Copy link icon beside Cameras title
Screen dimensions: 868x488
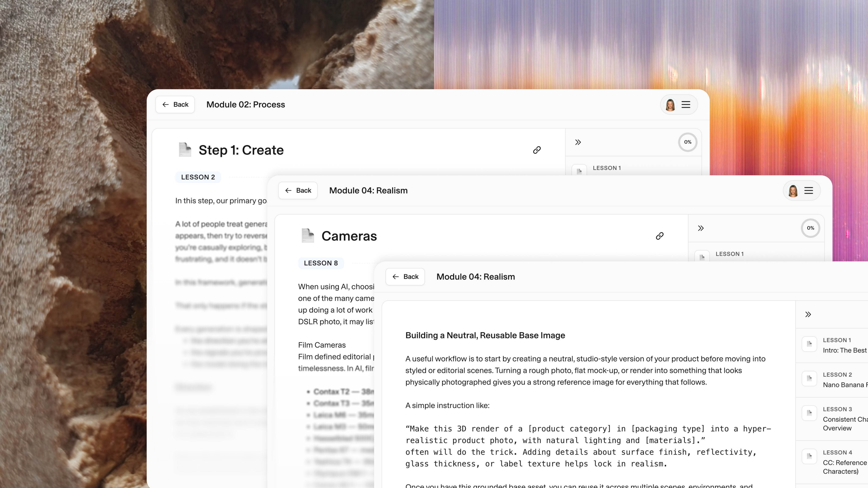coord(659,236)
